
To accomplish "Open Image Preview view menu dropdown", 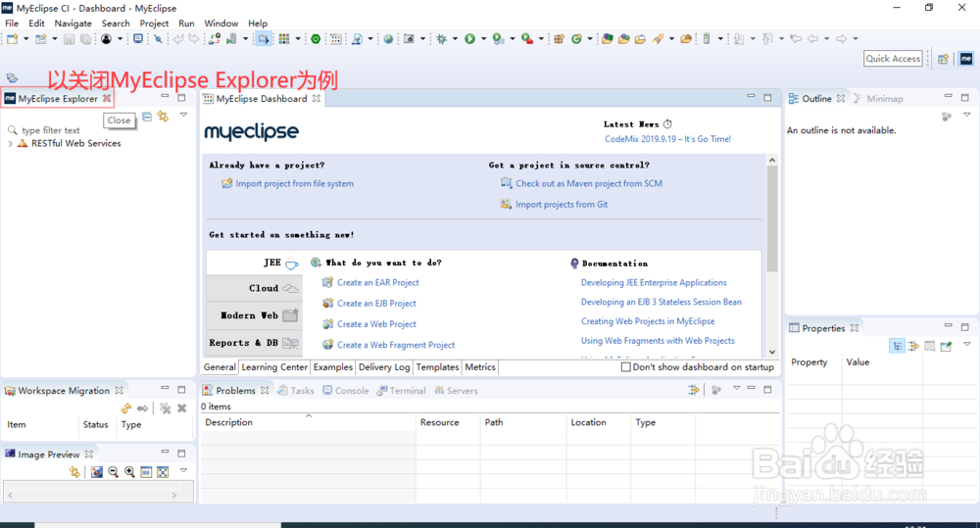I will (x=184, y=470).
